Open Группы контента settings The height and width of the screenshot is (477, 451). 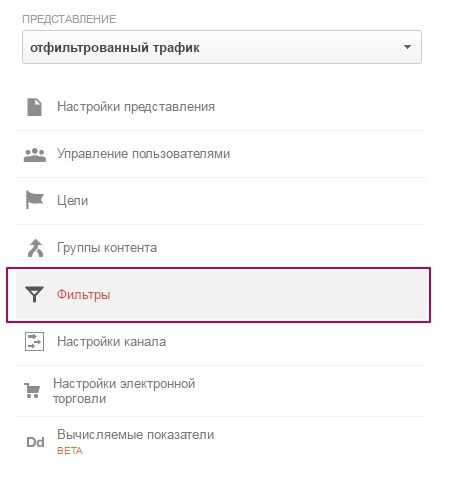pos(107,248)
